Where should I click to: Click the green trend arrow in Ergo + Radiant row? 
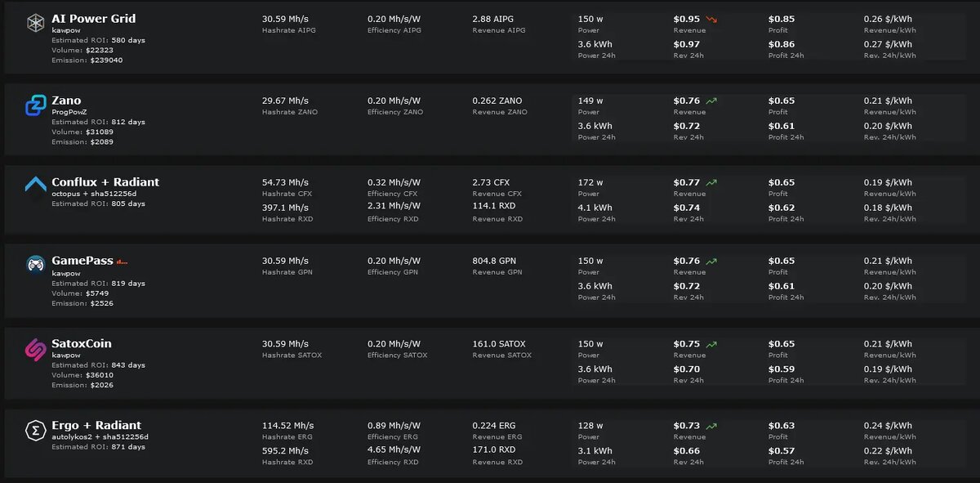pyautogui.click(x=712, y=426)
